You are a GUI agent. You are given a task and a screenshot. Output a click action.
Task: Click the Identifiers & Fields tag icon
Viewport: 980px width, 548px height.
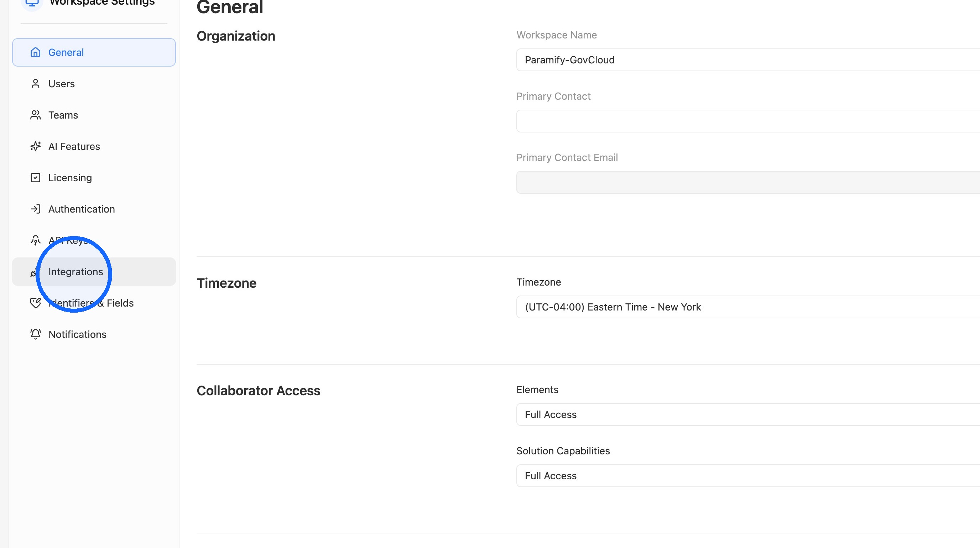pyautogui.click(x=35, y=303)
